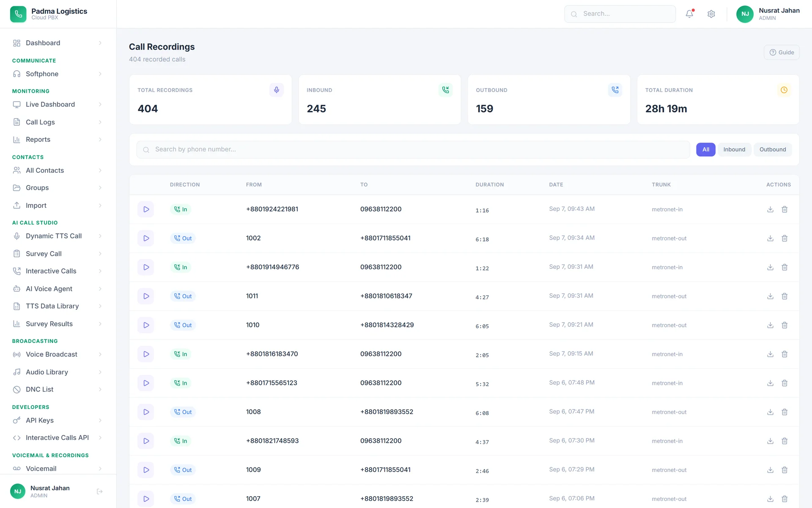The height and width of the screenshot is (508, 812).
Task: Click the Out badge for extension 1009
Action: [x=183, y=470]
